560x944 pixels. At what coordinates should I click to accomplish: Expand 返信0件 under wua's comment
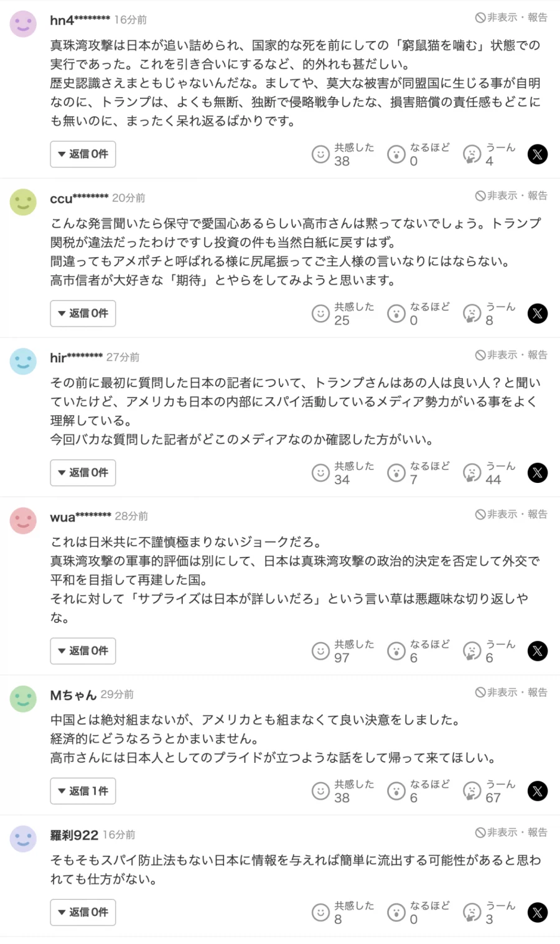pyautogui.click(x=83, y=651)
